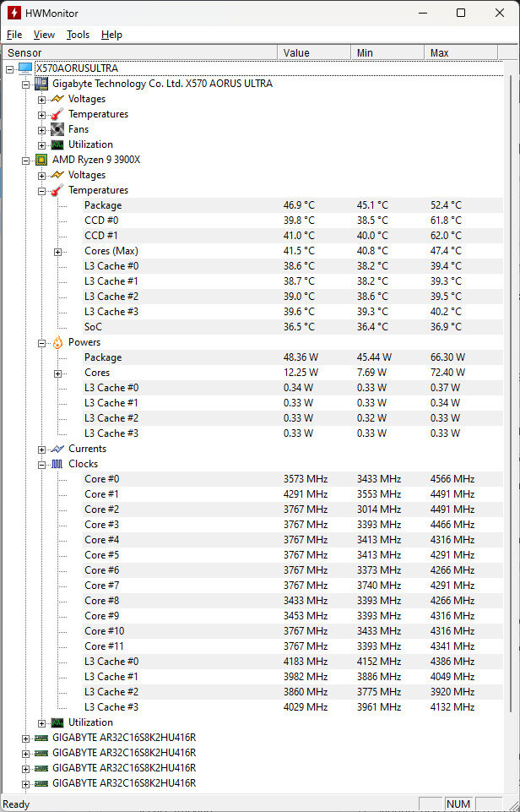
Task: Click the fourth GIGABYTE memory module icon
Action: click(x=41, y=783)
